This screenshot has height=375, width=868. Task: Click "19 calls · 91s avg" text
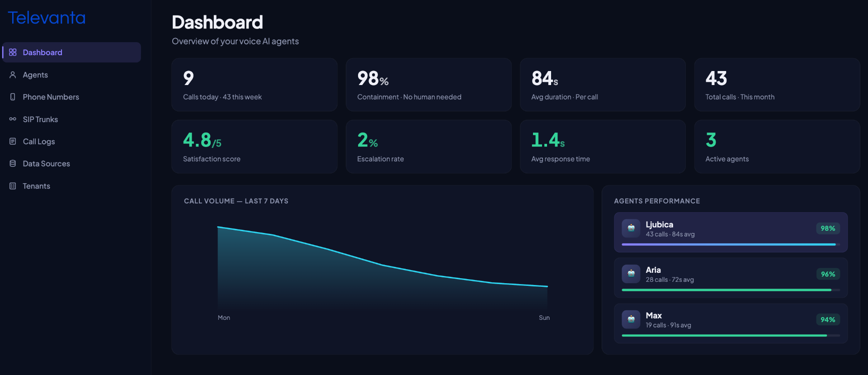668,325
